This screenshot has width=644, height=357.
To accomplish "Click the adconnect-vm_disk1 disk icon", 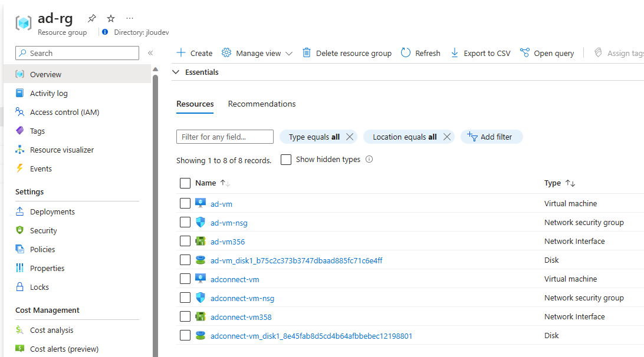I will pos(201,336).
